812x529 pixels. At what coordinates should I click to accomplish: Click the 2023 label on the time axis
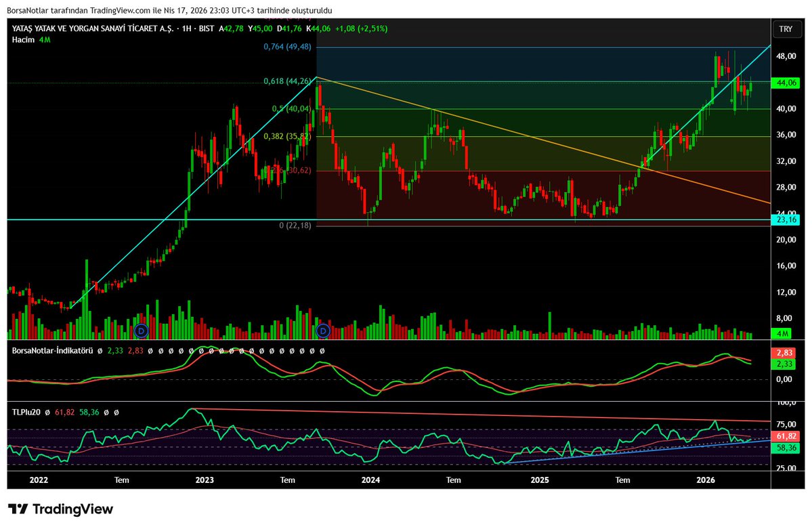point(205,480)
